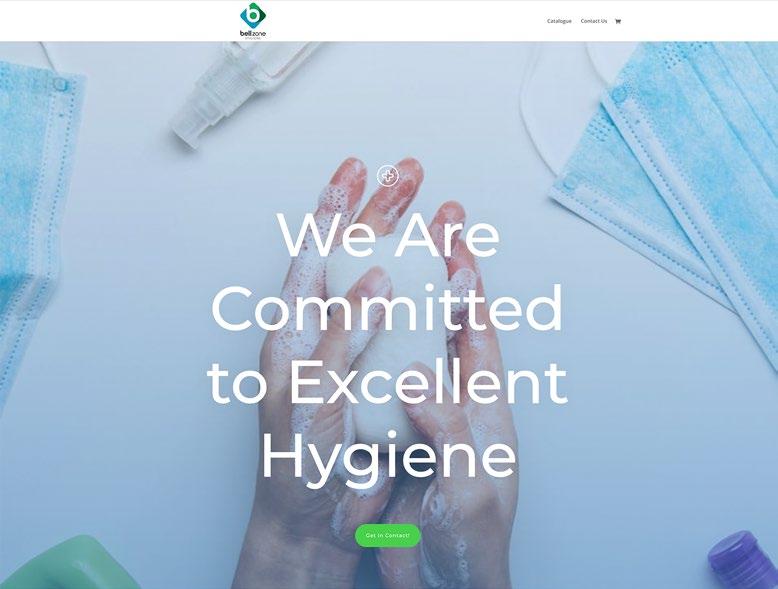The height and width of the screenshot is (589, 778).
Task: Click the word 'Hygiene' in the heading
Action: pyautogui.click(x=389, y=459)
